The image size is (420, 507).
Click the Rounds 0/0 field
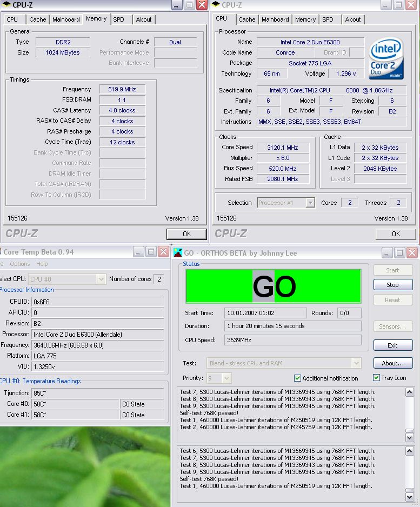coord(349,313)
